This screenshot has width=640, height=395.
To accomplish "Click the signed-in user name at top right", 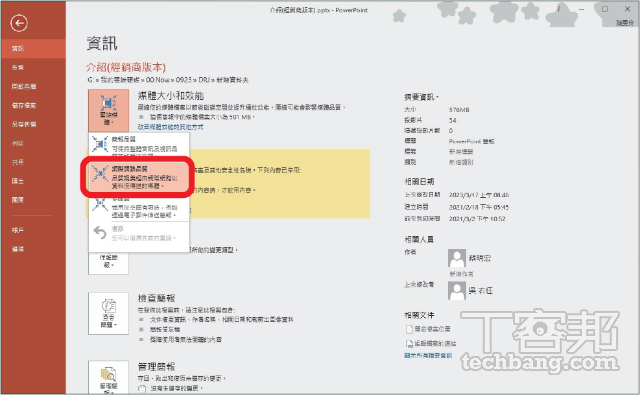I will (x=625, y=23).
